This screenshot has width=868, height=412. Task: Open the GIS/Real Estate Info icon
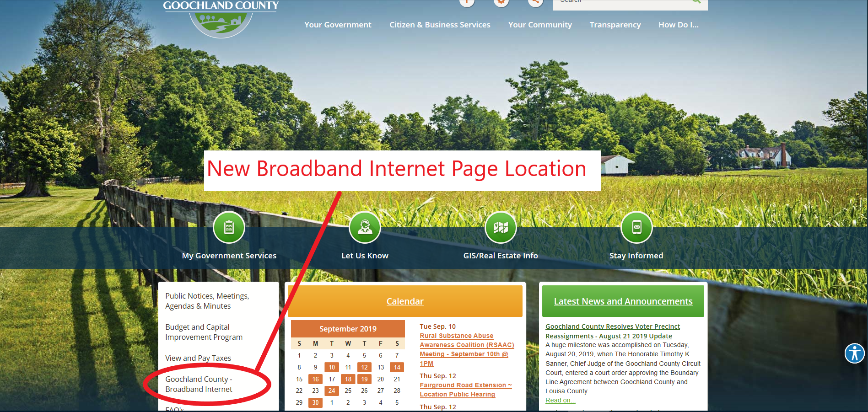pyautogui.click(x=501, y=227)
